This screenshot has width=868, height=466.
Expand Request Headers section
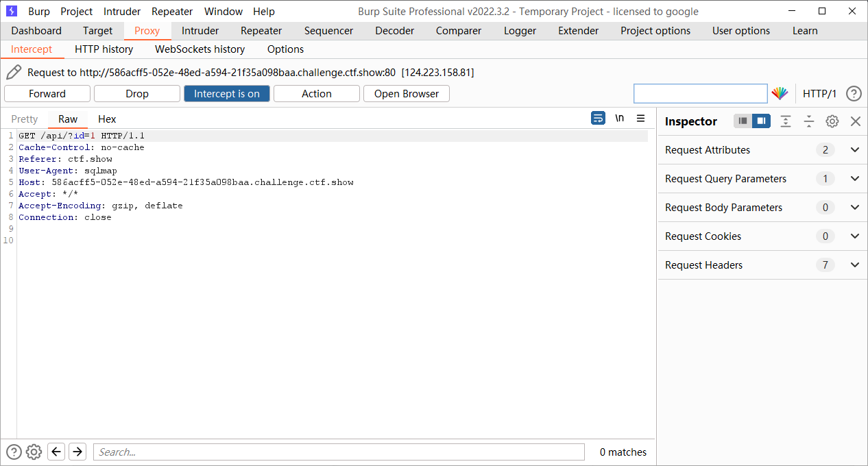pos(854,265)
